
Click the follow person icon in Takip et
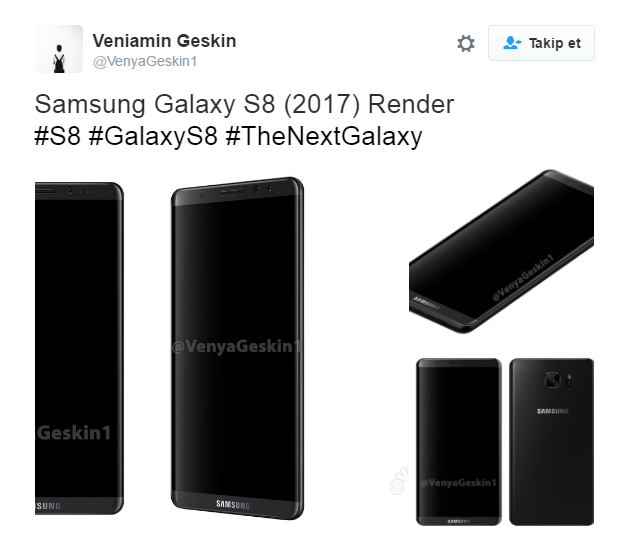[x=512, y=43]
